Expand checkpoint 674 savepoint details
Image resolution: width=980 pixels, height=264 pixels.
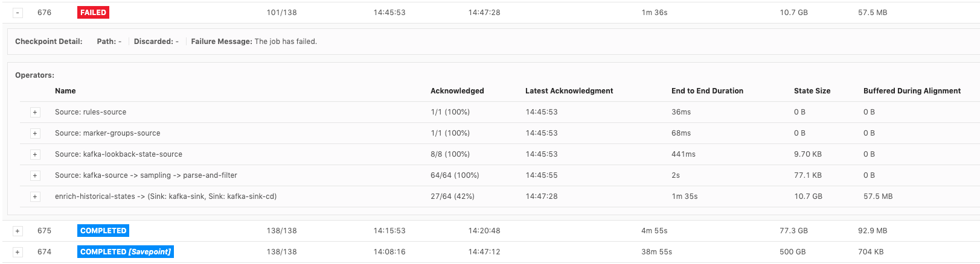(x=18, y=252)
